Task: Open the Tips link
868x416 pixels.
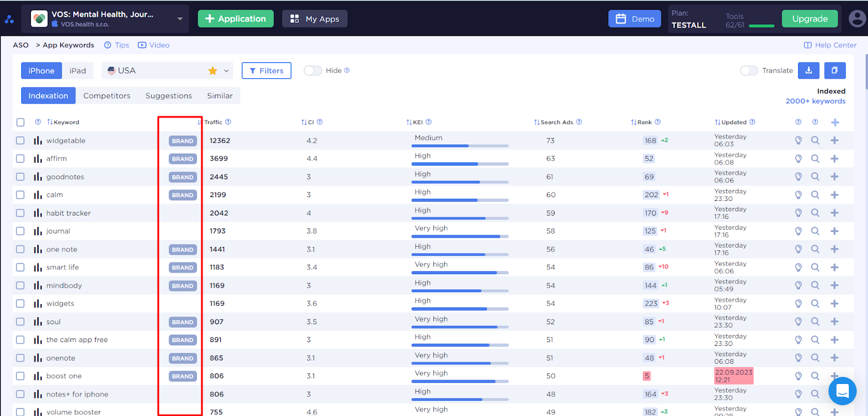Action: click(117, 45)
